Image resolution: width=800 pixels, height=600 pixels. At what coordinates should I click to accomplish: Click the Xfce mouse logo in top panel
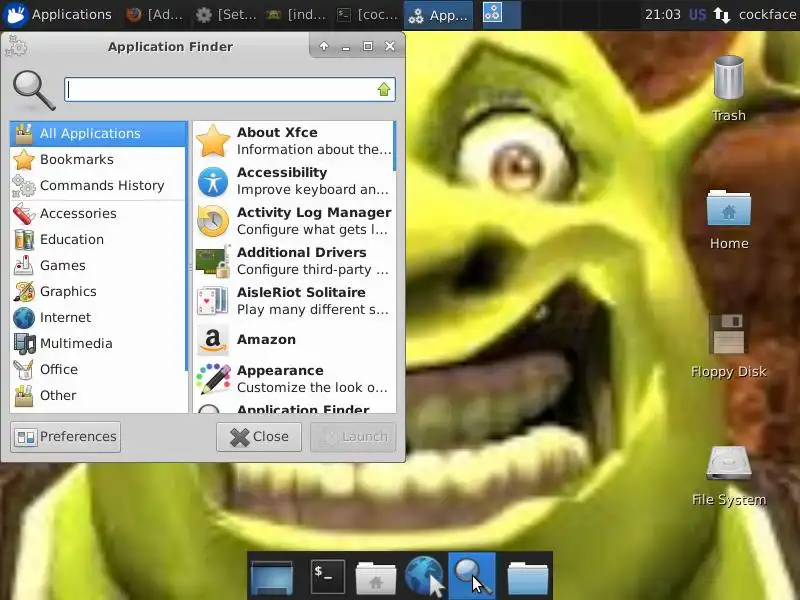[15, 14]
